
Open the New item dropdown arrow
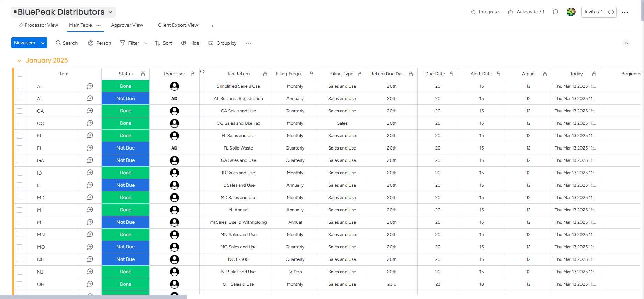tap(43, 43)
